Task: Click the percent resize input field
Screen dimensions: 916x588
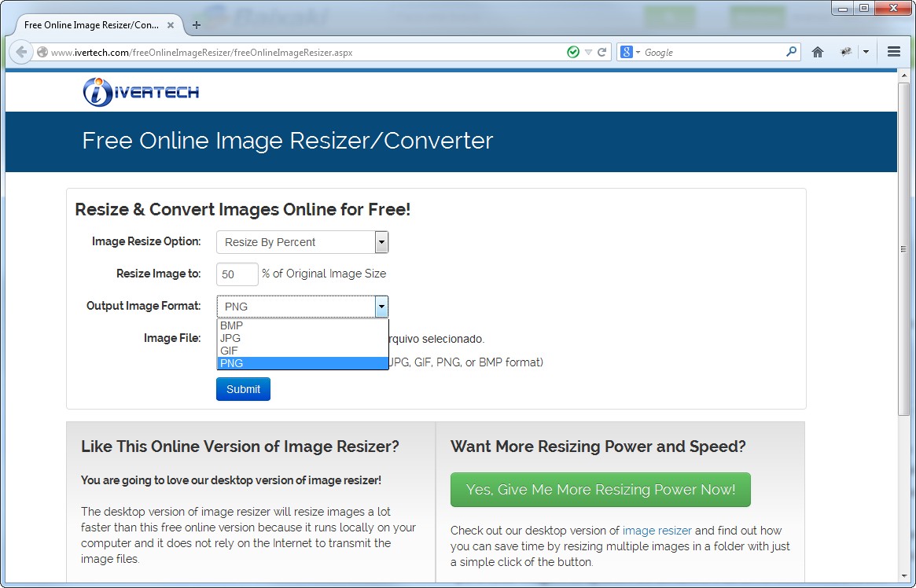Action: pos(237,274)
